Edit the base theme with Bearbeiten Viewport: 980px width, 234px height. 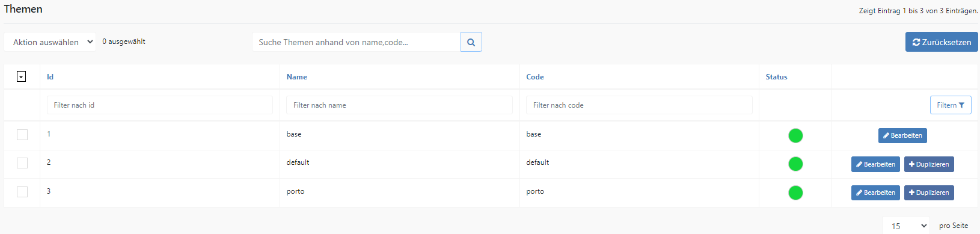click(x=902, y=135)
